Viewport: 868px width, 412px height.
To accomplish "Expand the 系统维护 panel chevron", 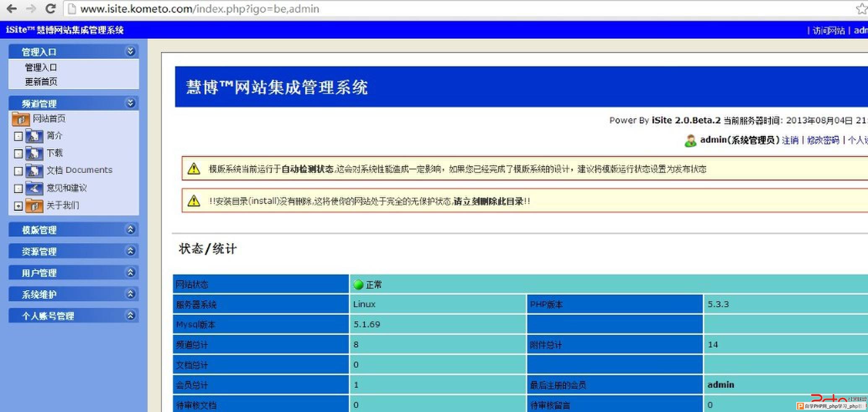I will pyautogui.click(x=130, y=294).
